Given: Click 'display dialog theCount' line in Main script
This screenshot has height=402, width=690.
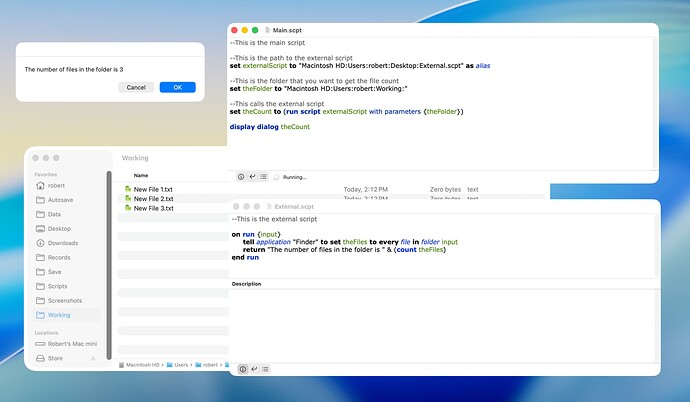Looking at the screenshot, I should pos(270,127).
